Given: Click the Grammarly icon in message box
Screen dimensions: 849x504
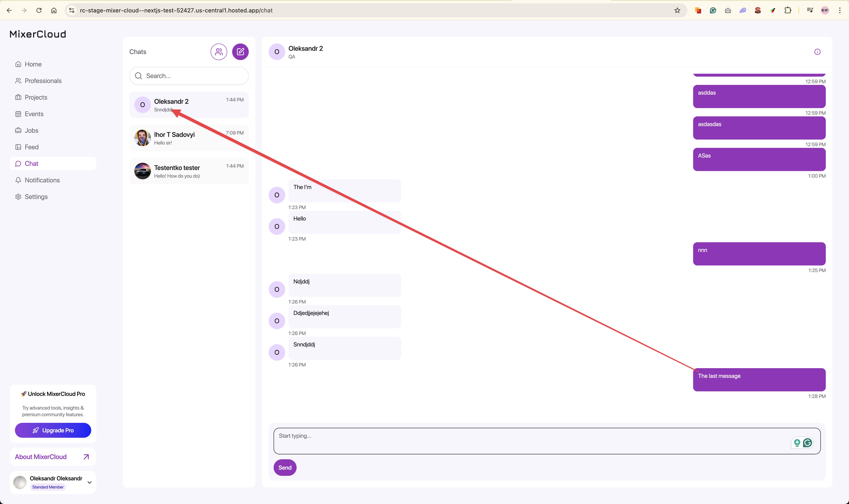Looking at the screenshot, I should (x=807, y=443).
